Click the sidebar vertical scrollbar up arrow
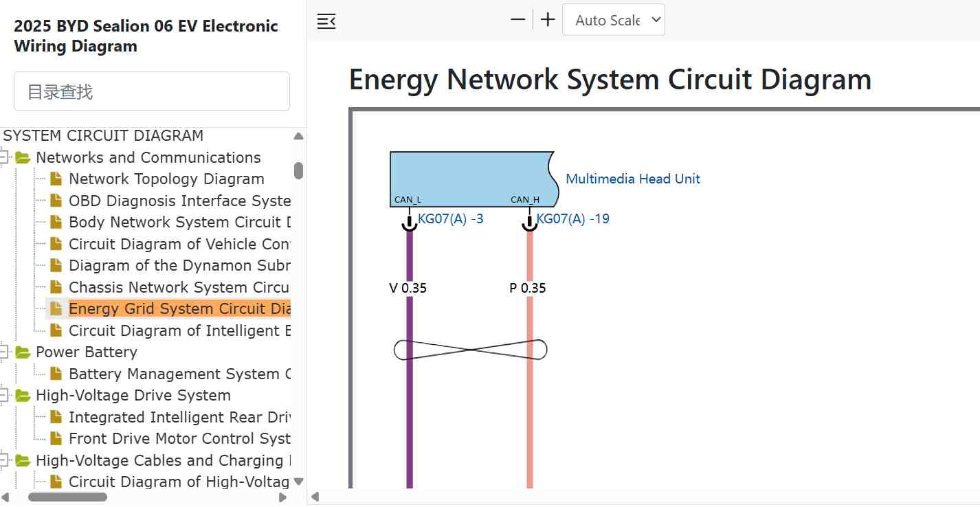 pyautogui.click(x=298, y=136)
